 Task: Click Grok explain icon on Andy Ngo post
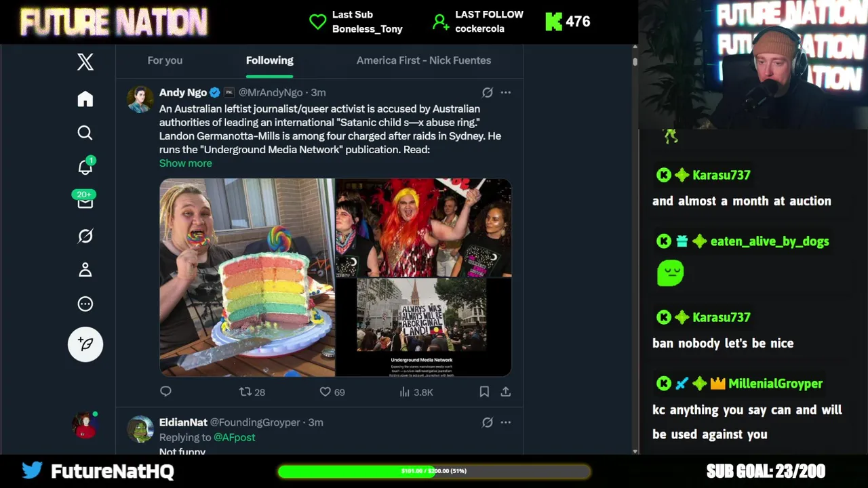[487, 92]
